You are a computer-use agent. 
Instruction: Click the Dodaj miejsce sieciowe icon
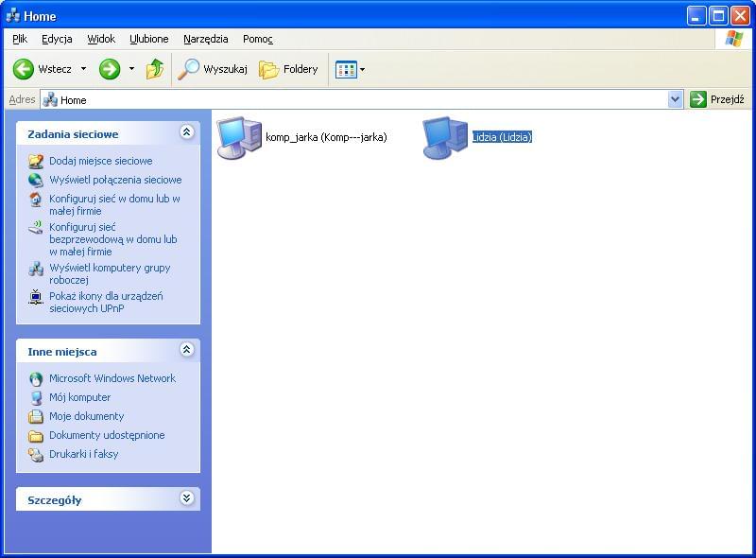(36, 161)
